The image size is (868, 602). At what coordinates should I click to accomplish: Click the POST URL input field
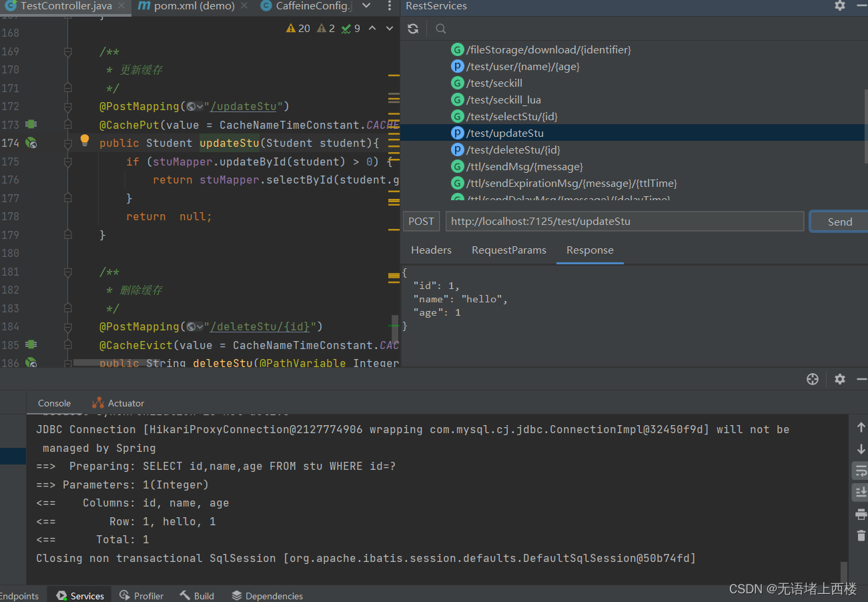(x=624, y=221)
